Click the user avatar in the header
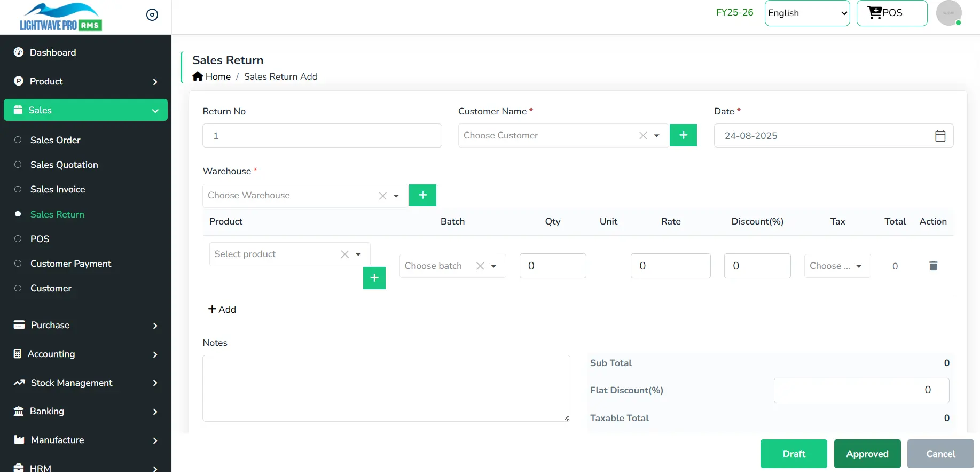The image size is (980, 472). tap(948, 13)
